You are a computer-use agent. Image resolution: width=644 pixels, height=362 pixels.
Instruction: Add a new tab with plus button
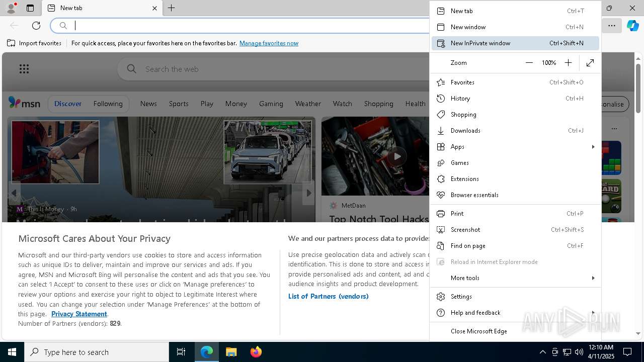172,8
